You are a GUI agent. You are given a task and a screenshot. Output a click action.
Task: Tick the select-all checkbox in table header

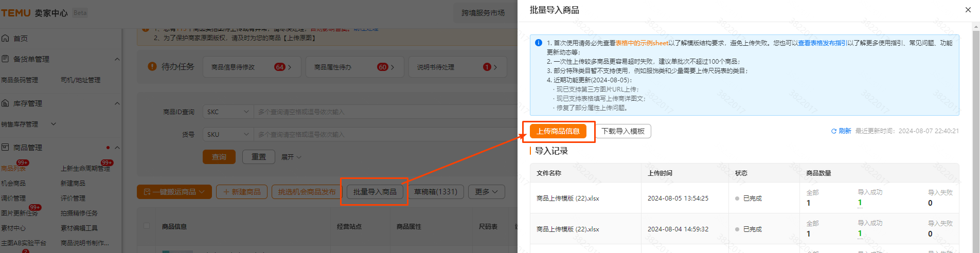pos(147,226)
